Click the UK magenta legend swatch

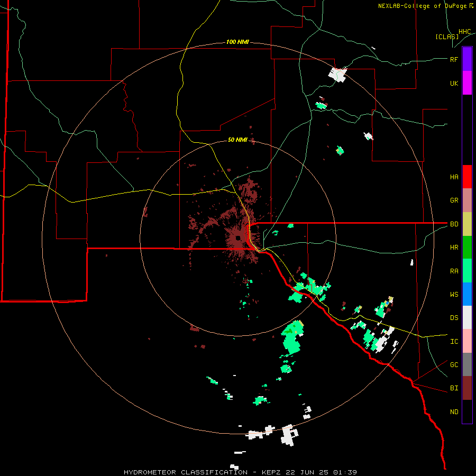467,83
